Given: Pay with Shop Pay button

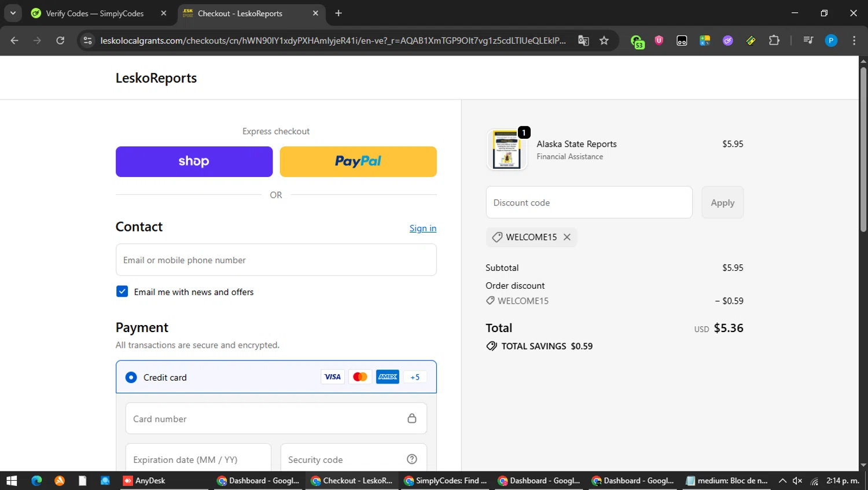Looking at the screenshot, I should (194, 161).
